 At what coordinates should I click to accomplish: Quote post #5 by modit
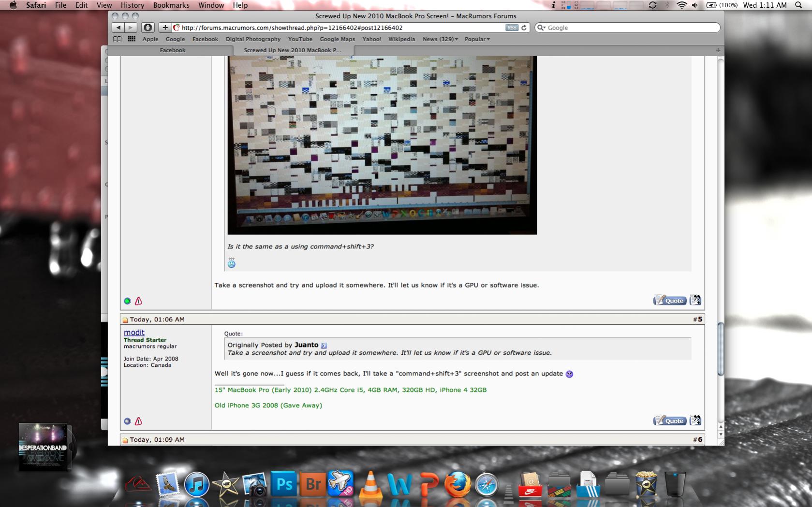[670, 420]
